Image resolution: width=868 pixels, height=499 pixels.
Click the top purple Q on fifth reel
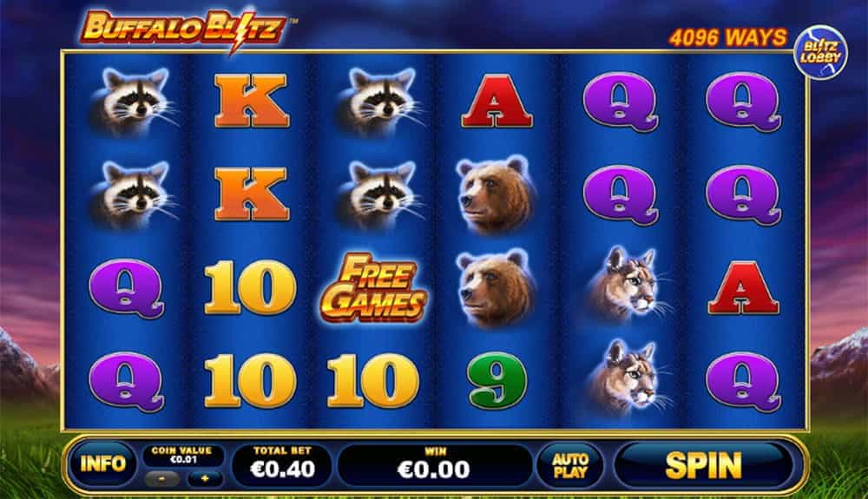(x=621, y=102)
